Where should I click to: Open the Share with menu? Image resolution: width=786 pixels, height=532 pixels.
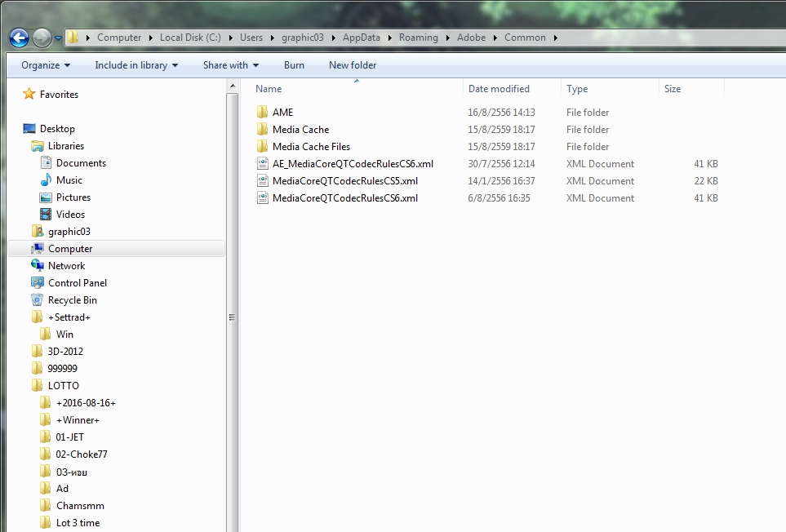(231, 65)
